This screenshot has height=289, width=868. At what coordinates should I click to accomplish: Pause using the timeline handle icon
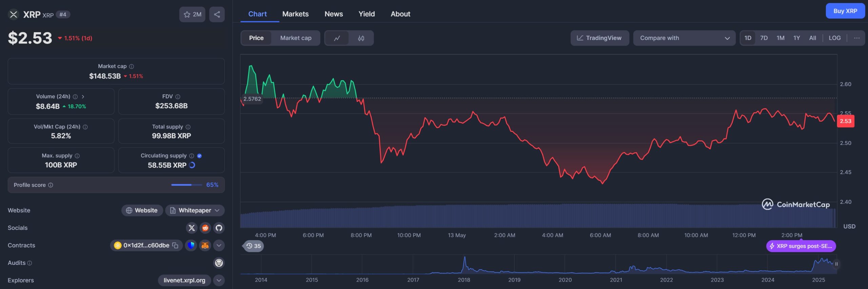pos(836,264)
